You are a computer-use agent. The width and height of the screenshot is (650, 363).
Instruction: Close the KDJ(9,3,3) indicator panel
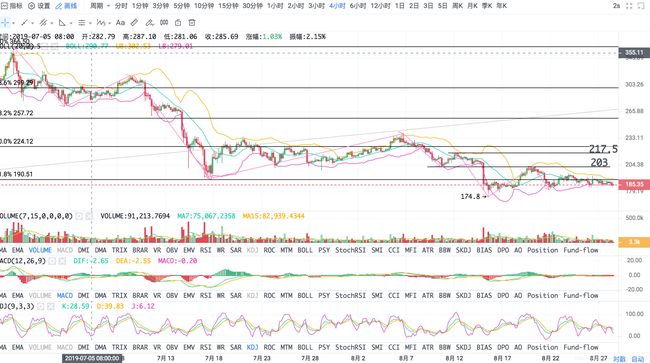coord(51,306)
